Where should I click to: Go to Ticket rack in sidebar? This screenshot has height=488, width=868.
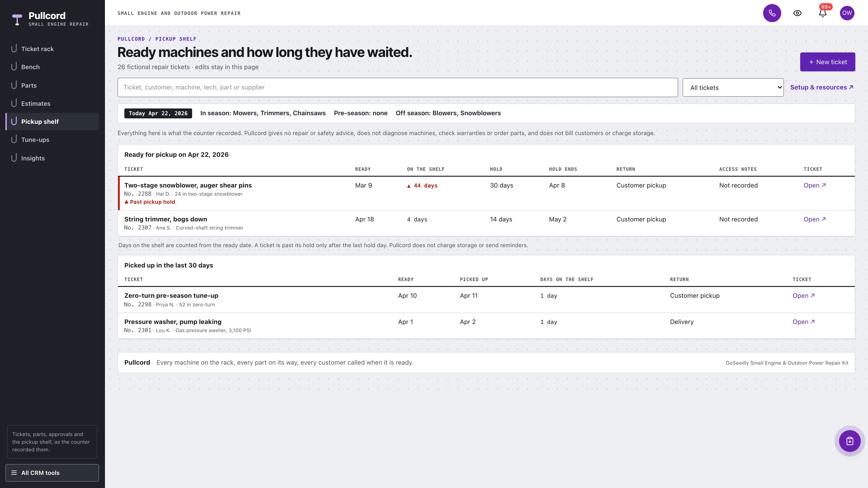(x=52, y=49)
